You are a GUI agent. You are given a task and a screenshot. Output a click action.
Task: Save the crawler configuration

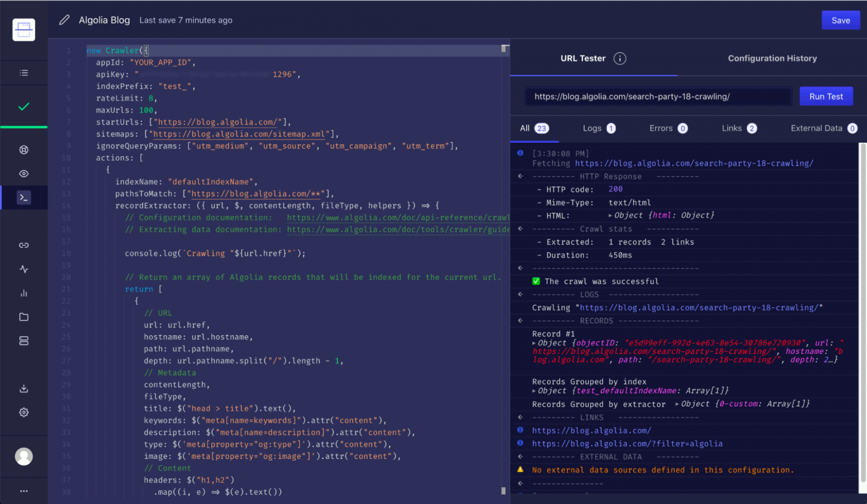tap(840, 20)
